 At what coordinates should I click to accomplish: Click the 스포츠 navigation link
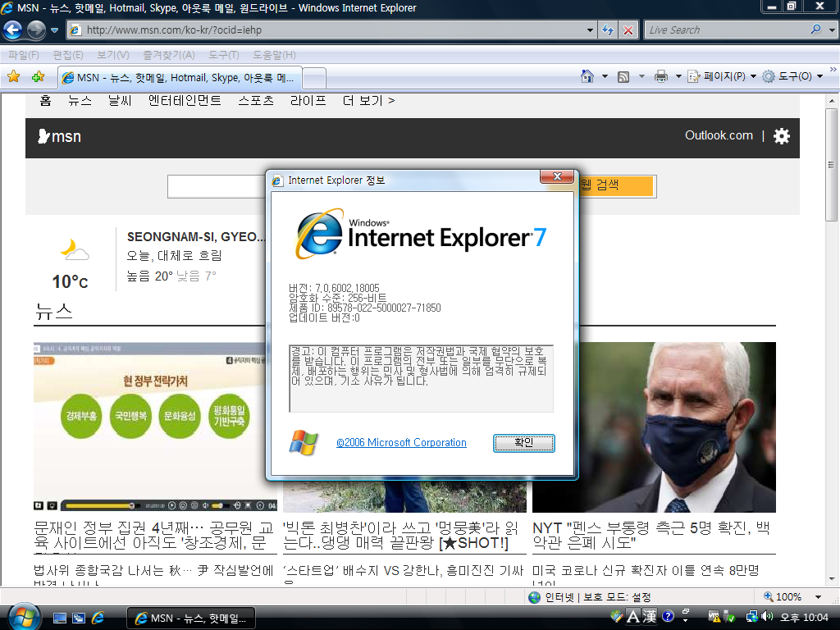pos(256,100)
